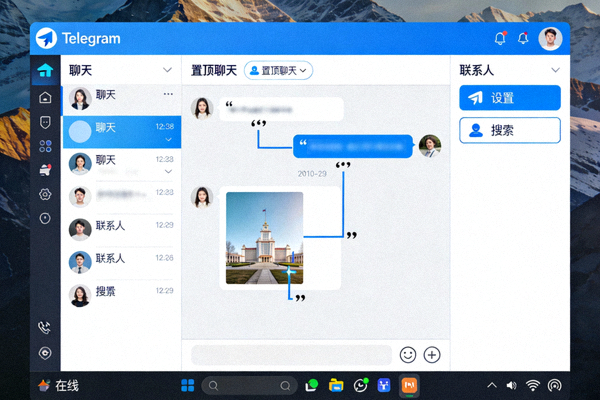Expand the 聊天 panel header chevron
This screenshot has width=600, height=400.
[167, 70]
